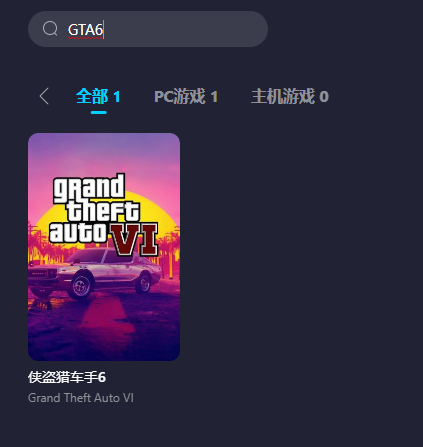Open the Grand Theft Auto VI cover thumbnail
Image resolution: width=423 pixels, height=447 pixels.
[104, 247]
